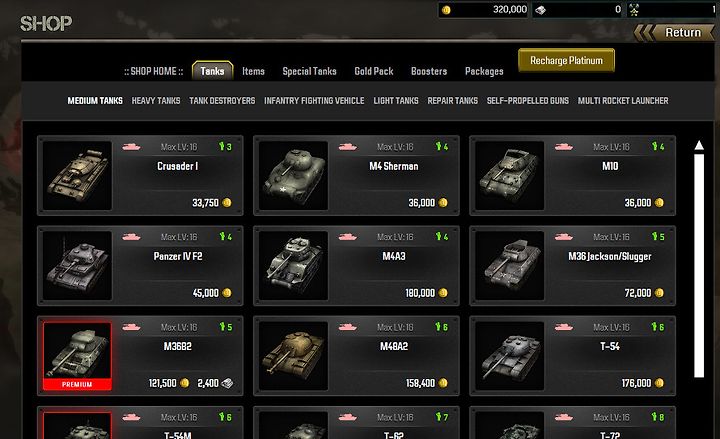Open the M4 Sherman tank thumbnail
Viewport: 720px width, 439px height.
tap(293, 175)
